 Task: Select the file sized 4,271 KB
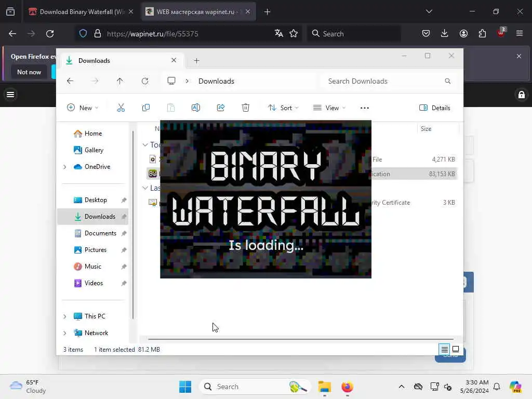click(302, 159)
